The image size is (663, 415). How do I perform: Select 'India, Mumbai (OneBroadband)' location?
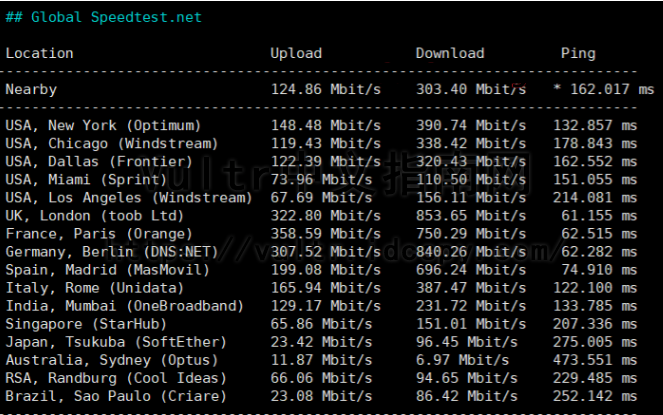pos(124,306)
